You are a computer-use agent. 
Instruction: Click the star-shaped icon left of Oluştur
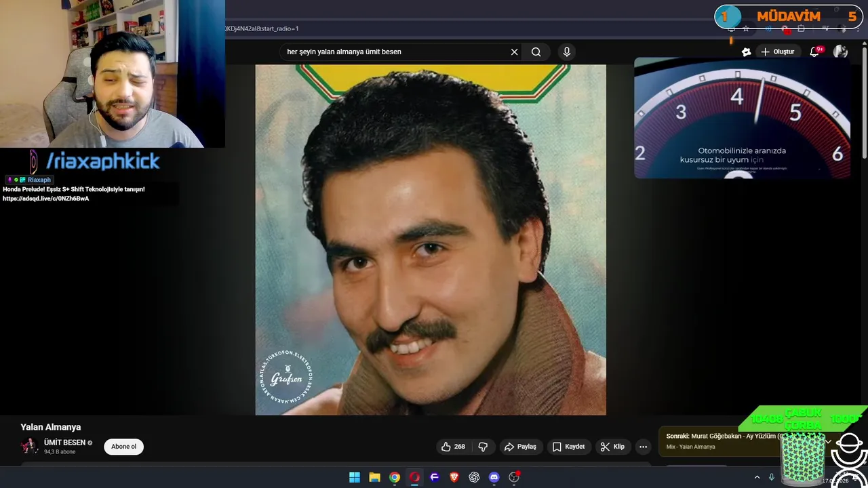746,52
